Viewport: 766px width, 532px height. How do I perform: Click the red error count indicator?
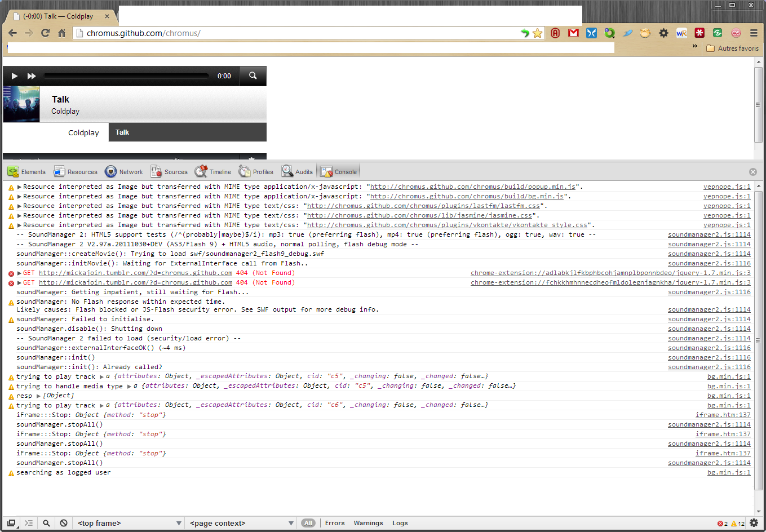click(x=722, y=524)
